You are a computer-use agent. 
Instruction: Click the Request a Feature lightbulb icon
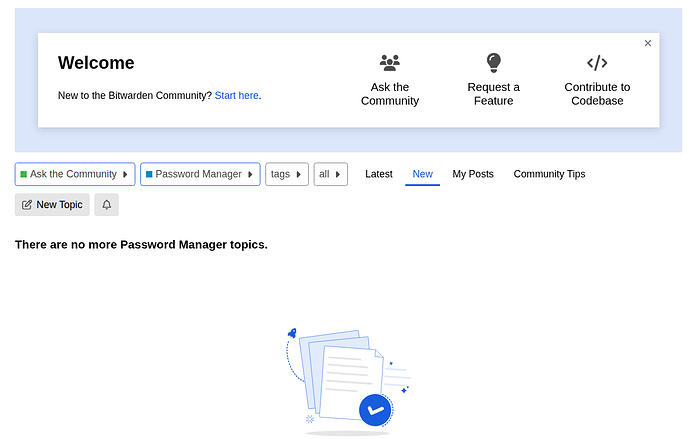(x=493, y=63)
